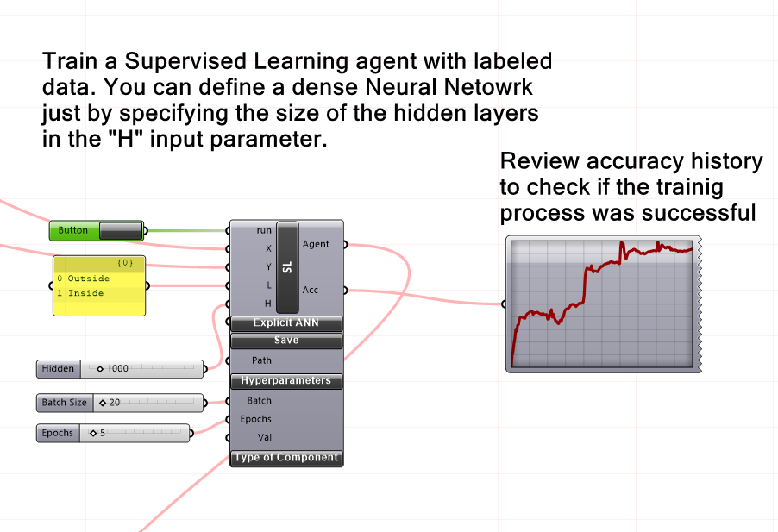Screen dimensions: 778x532
Task: Click the Path input socket
Action: coord(227,360)
